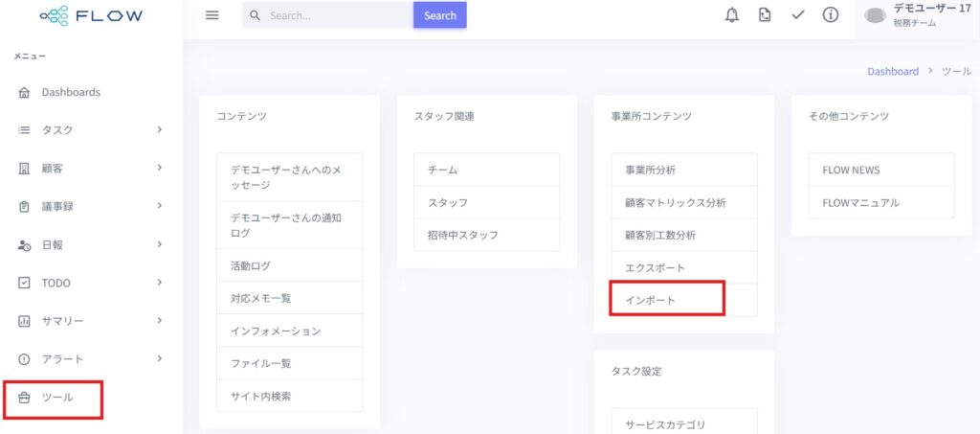Click the user avatar デモユーザー 17

point(875,16)
